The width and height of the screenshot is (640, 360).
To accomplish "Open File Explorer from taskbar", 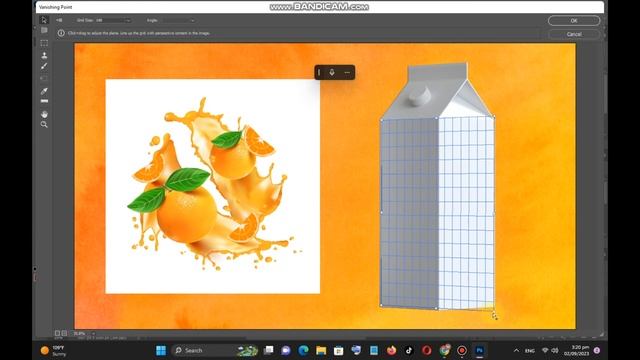I will tap(321, 350).
